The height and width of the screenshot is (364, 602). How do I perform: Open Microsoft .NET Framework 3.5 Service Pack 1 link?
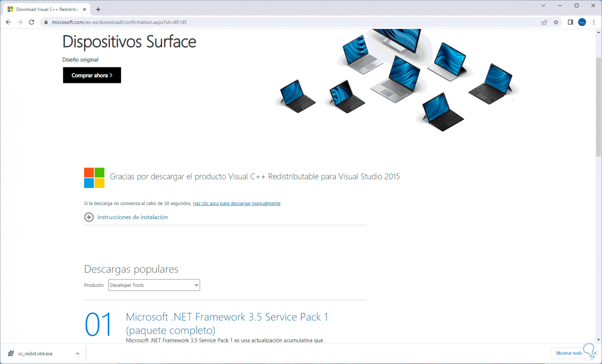[227, 323]
